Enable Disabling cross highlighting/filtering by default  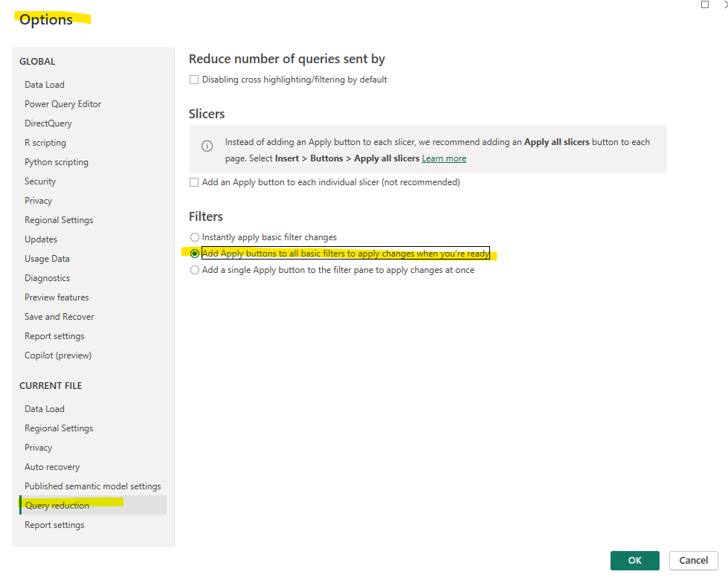194,80
